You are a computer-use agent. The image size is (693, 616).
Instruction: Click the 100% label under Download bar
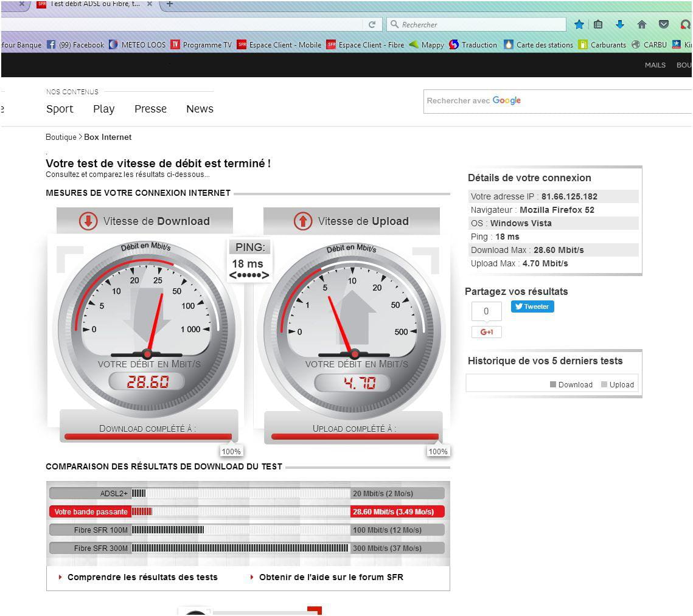(231, 451)
